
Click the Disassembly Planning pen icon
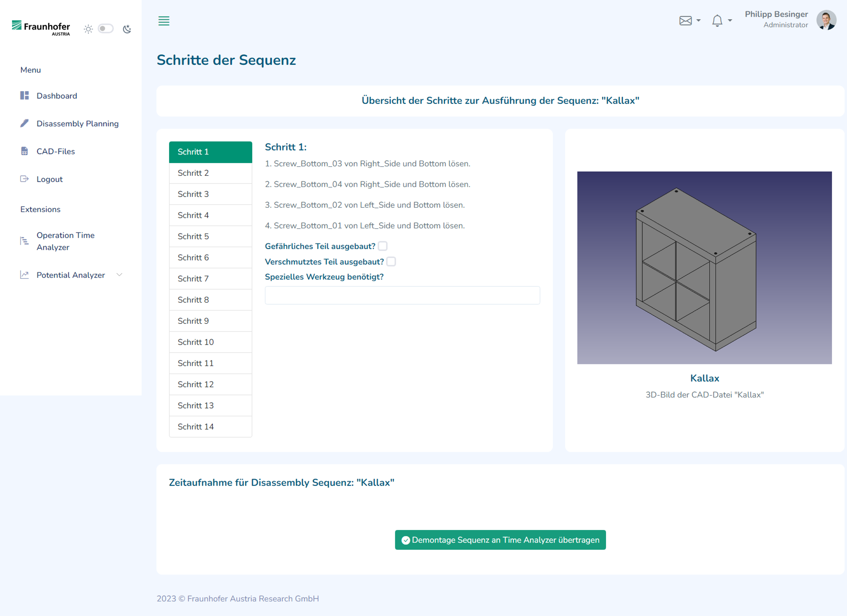coord(24,123)
